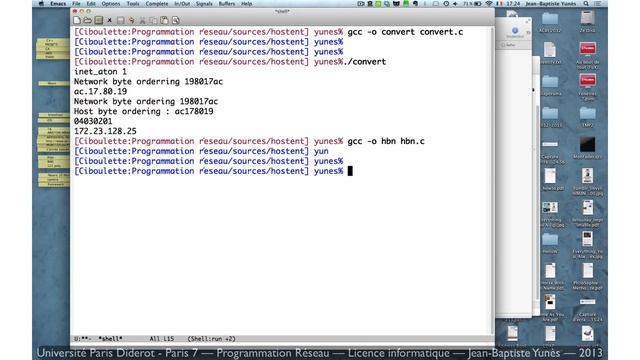The height and width of the screenshot is (360, 640).
Task: Click 'All L15' in the mode line
Action: tap(162, 339)
